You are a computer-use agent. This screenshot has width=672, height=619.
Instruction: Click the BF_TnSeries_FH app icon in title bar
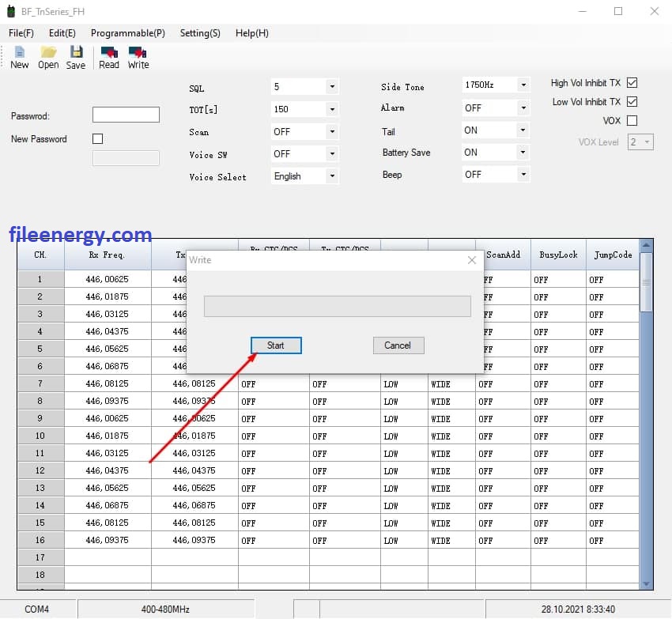[x=11, y=12]
